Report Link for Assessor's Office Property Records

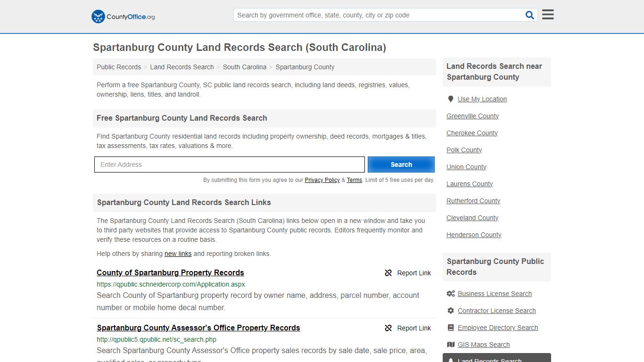coord(414,328)
